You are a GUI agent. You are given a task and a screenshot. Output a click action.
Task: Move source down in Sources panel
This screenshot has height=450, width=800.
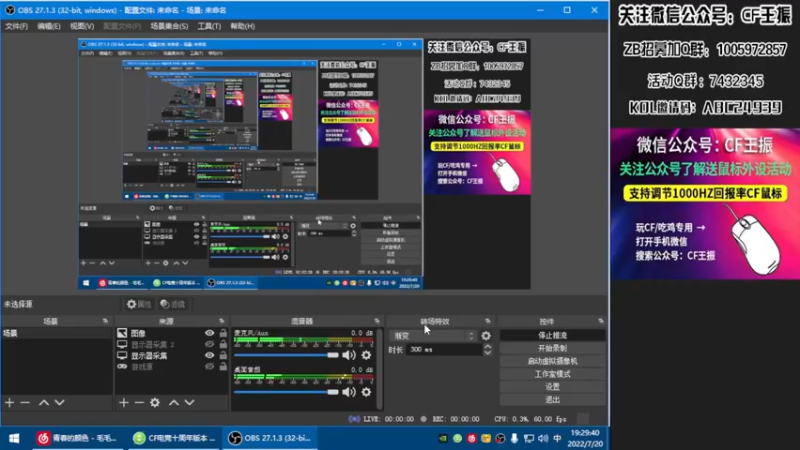pos(189,403)
